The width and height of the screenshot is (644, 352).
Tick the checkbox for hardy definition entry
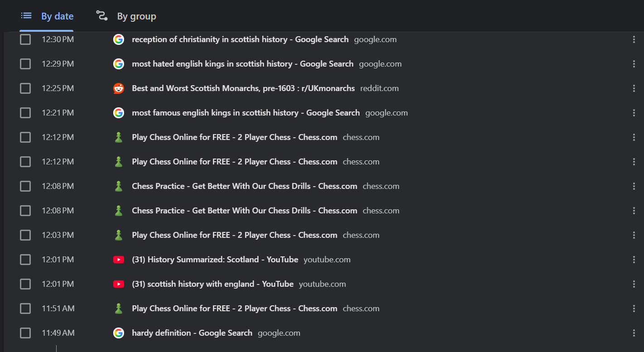tap(25, 333)
